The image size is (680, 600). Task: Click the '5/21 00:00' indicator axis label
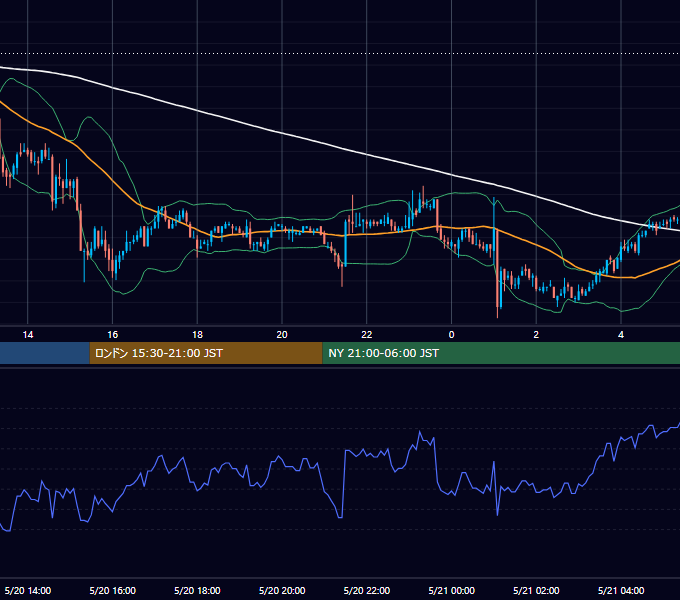451,590
